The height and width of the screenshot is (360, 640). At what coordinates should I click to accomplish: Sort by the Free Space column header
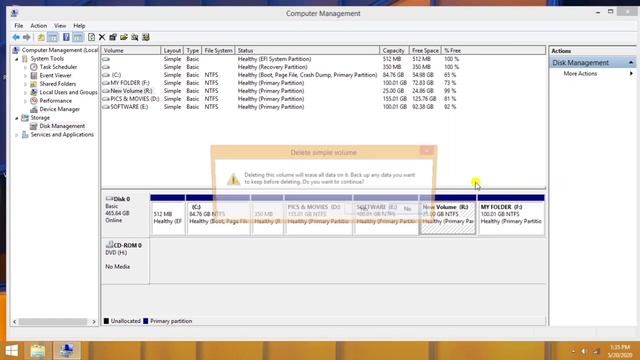tap(425, 51)
